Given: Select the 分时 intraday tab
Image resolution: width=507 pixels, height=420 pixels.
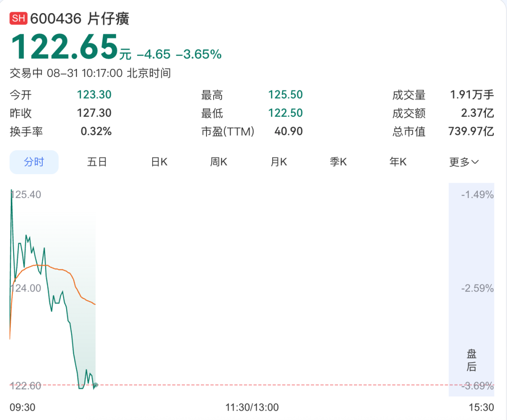Looking at the screenshot, I should (34, 162).
